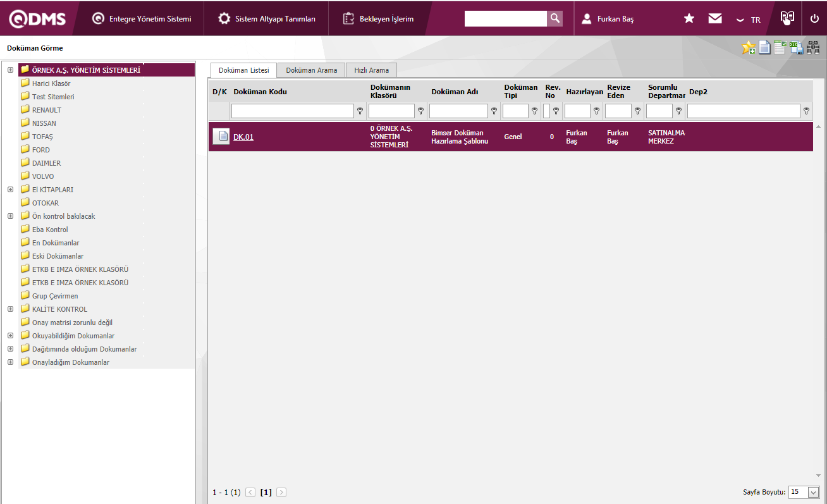Switch to Doküman Arama tab
The width and height of the screenshot is (827, 504).
[312, 70]
